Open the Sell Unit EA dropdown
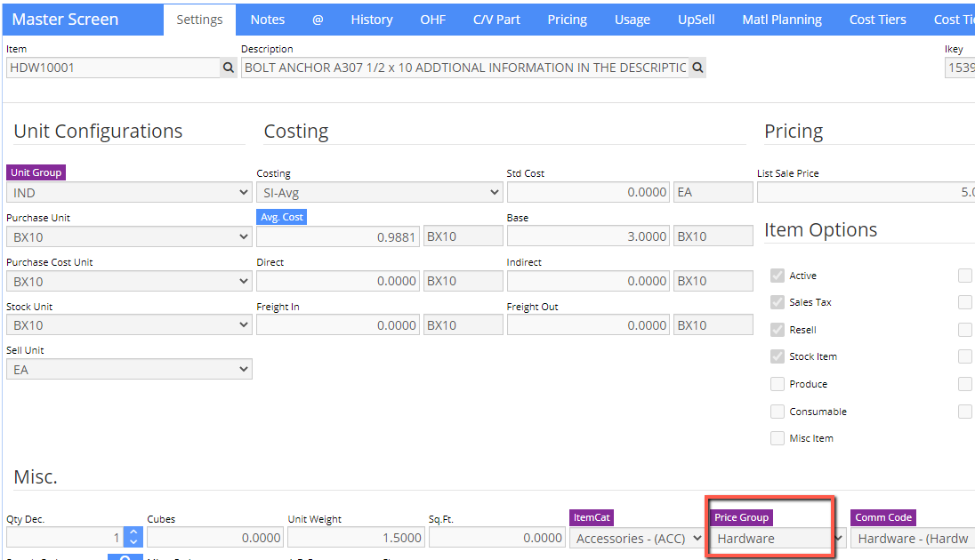Image resolution: width=975 pixels, height=560 pixels. 129,369
